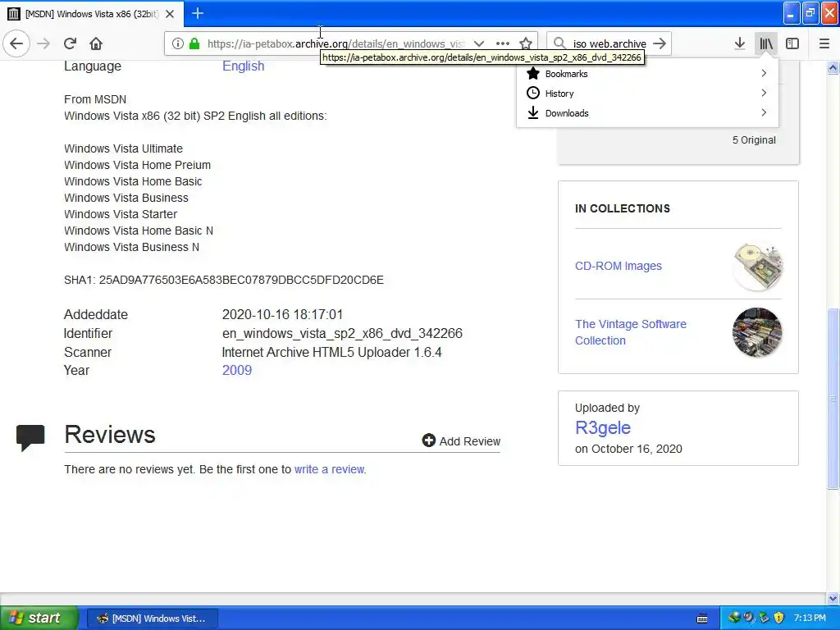
Task: Open History in the Library menu
Action: click(x=647, y=94)
